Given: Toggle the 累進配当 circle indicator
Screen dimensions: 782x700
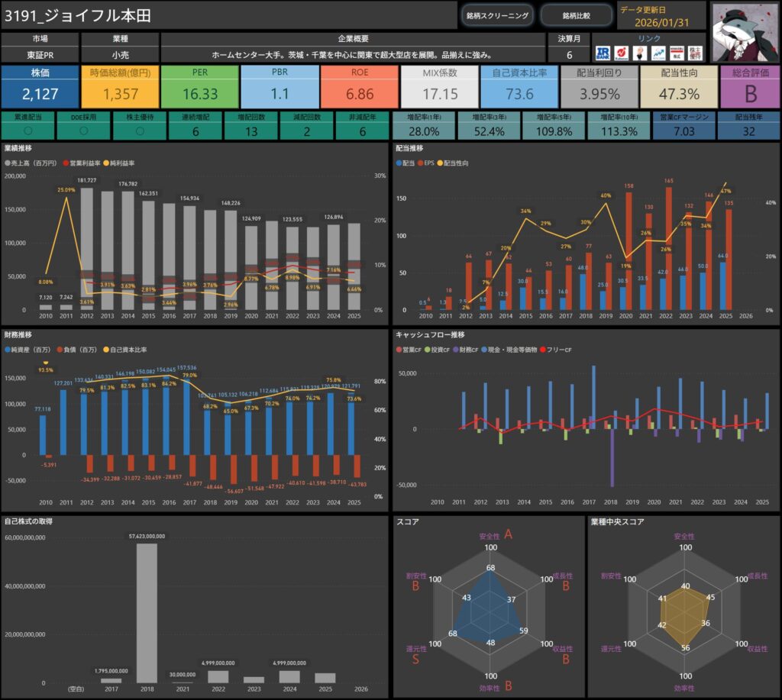Looking at the screenshot, I should pos(29,131).
